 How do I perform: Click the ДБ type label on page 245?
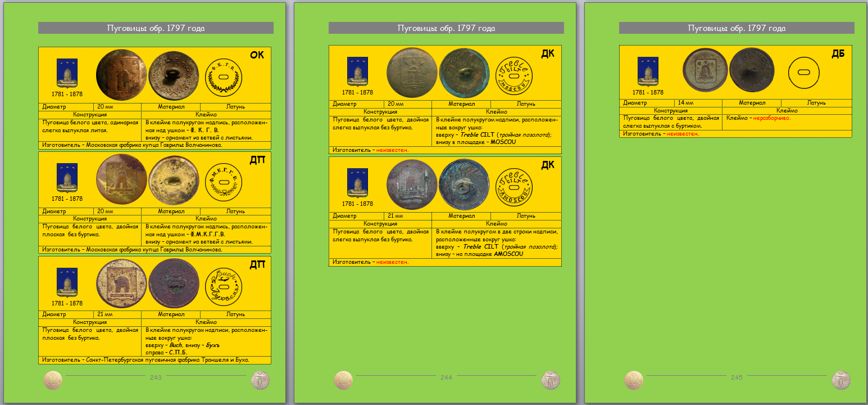[838, 53]
